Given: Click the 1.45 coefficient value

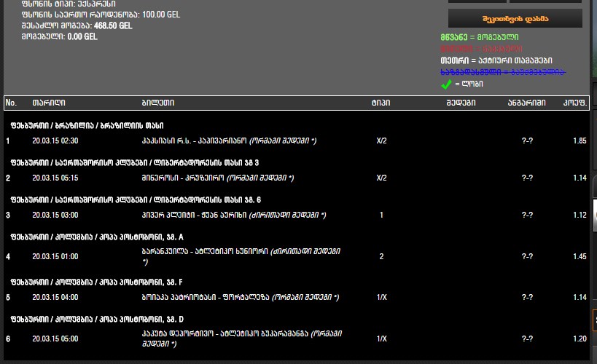Looking at the screenshot, I should [x=580, y=257].
